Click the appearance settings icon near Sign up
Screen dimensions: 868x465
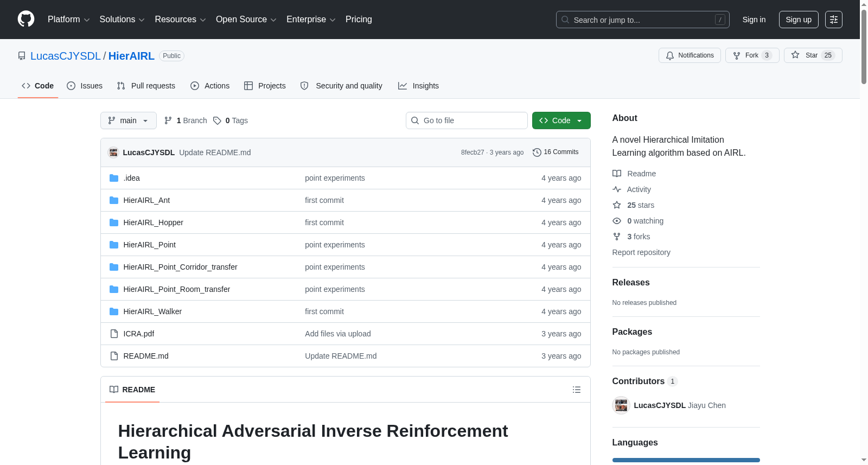833,20
